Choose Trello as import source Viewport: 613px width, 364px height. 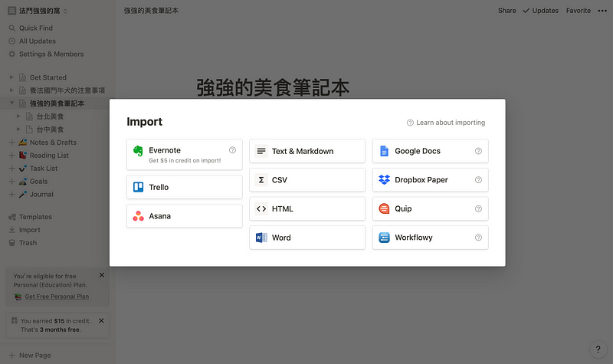184,187
